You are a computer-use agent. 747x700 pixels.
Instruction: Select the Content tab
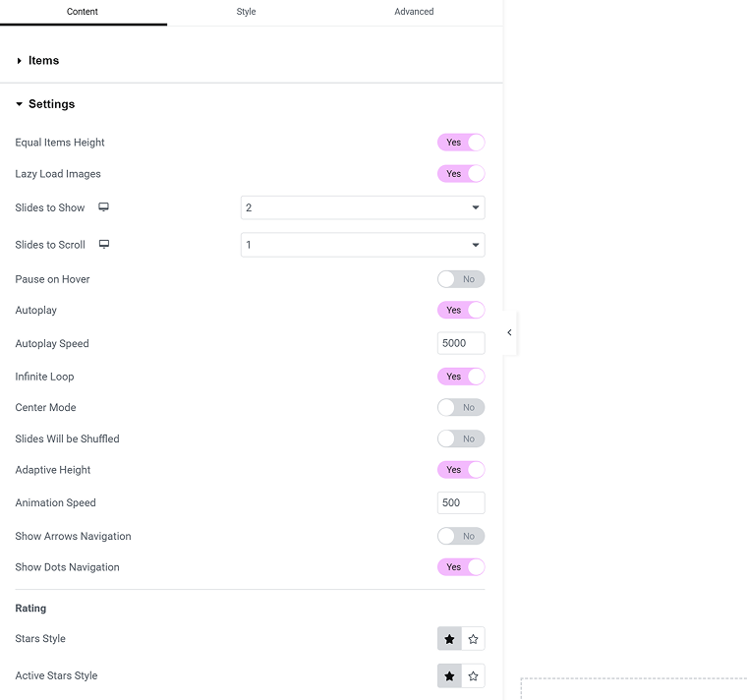point(83,12)
